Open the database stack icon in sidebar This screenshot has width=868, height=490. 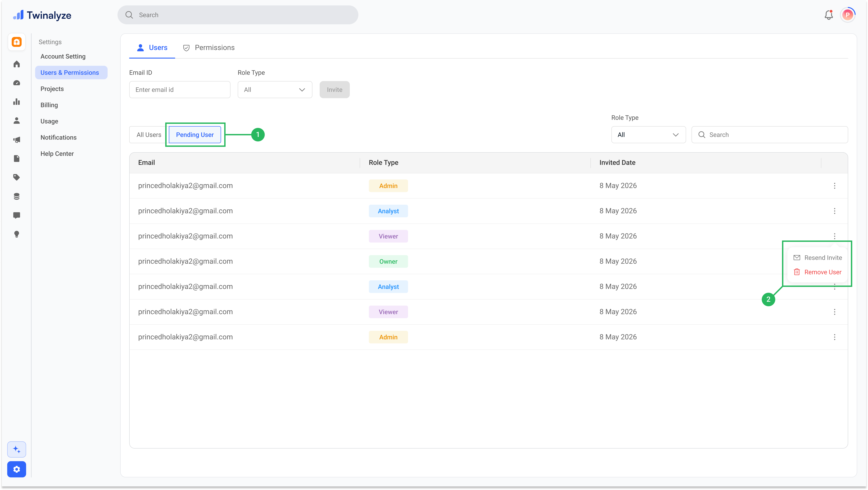point(17,196)
